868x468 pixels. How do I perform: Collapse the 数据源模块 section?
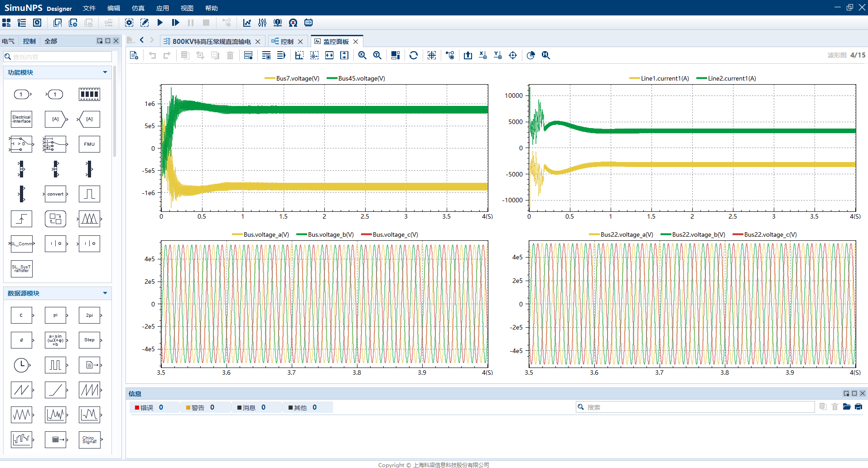tap(105, 293)
